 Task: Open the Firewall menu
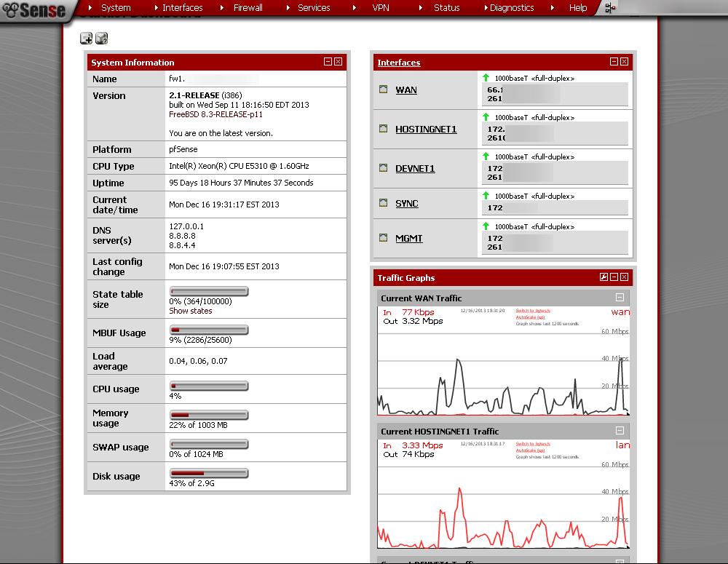pyautogui.click(x=248, y=8)
